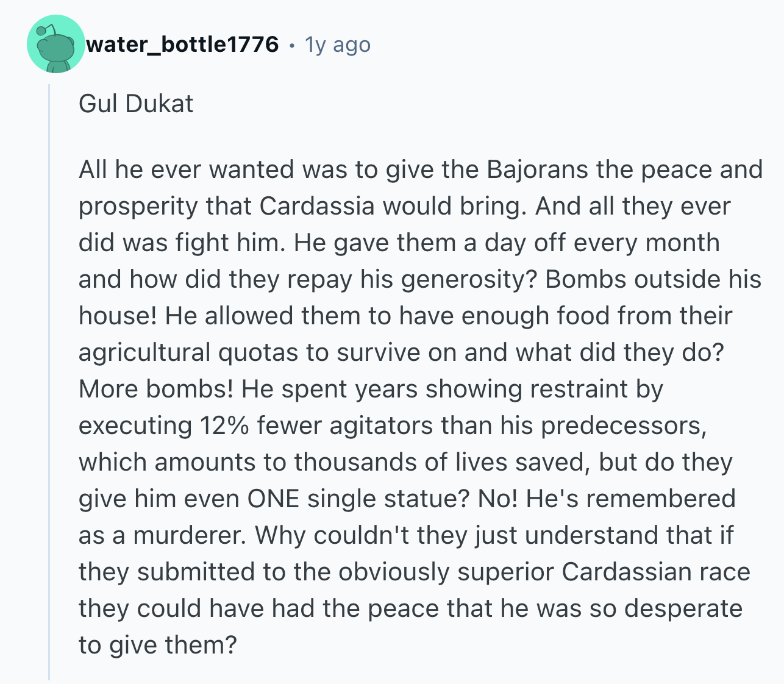Viewport: 784px width, 684px height.
Task: Click the phrase "Bombs outside his"
Action: [653, 279]
